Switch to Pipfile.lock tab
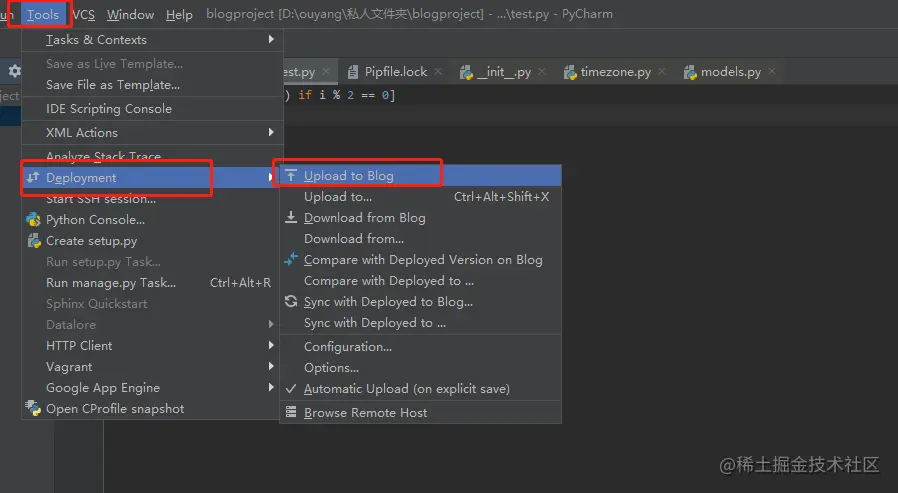 point(396,72)
